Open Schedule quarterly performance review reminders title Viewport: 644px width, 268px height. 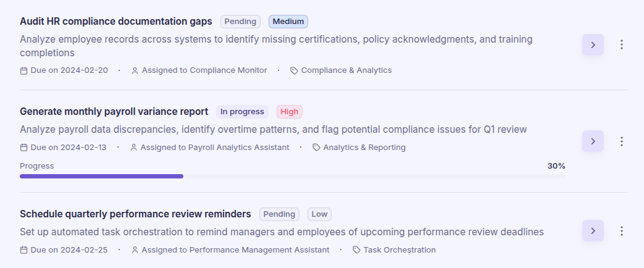pos(135,214)
